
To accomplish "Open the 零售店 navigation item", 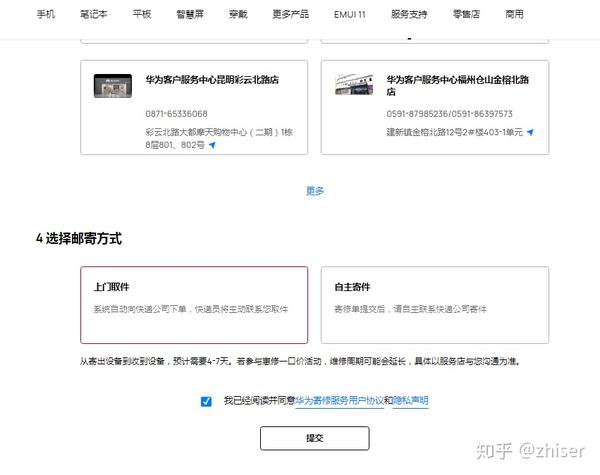I will (x=466, y=15).
